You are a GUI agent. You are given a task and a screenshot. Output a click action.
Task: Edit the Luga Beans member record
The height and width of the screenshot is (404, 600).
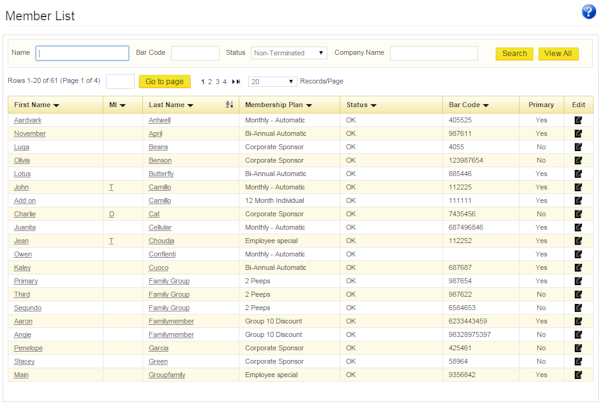[578, 147]
